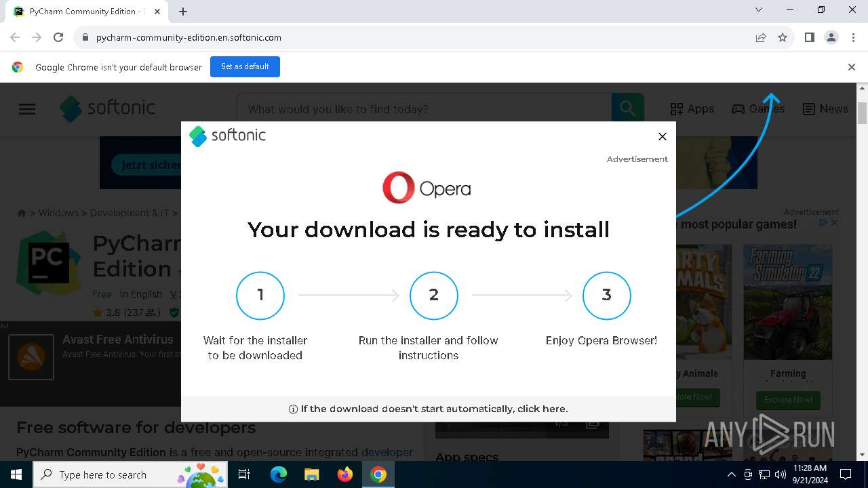Click the share page icon

(x=761, y=37)
